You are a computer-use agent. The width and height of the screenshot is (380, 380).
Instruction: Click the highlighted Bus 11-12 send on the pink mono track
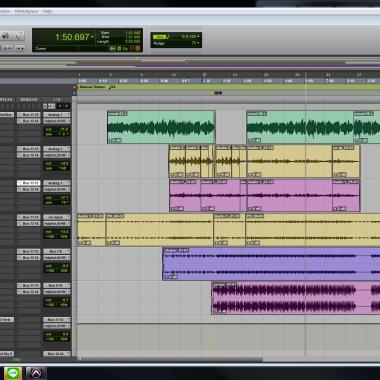(x=29, y=183)
